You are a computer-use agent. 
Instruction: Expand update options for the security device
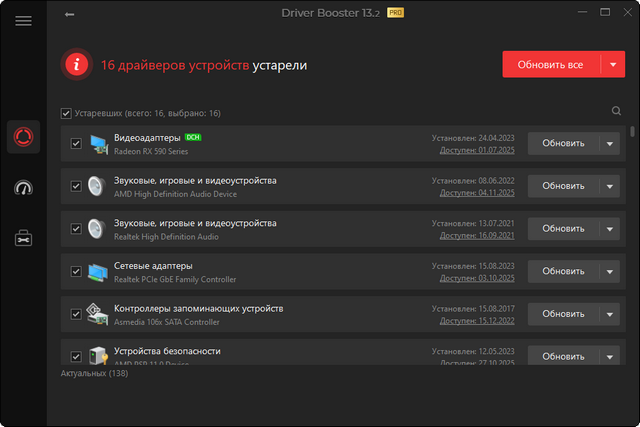point(610,356)
